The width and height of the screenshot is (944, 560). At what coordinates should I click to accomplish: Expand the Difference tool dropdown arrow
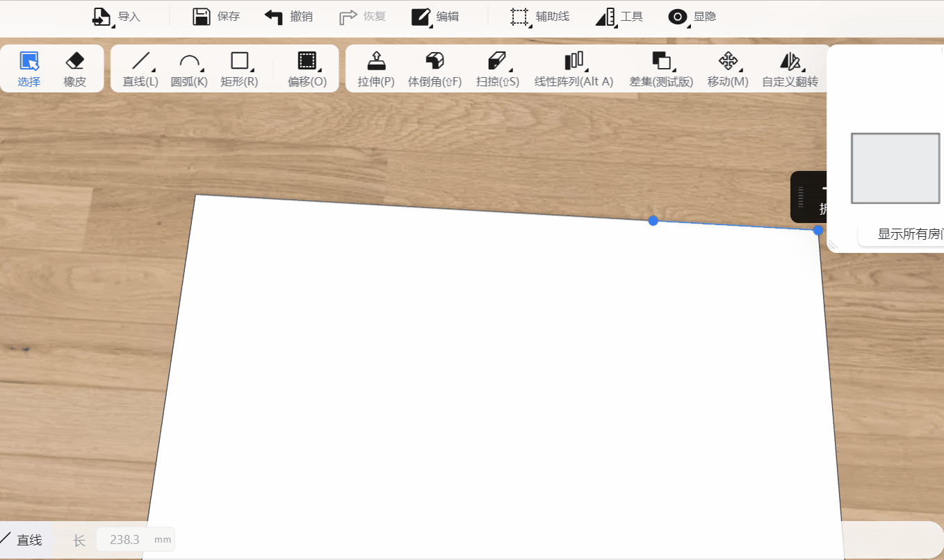674,69
